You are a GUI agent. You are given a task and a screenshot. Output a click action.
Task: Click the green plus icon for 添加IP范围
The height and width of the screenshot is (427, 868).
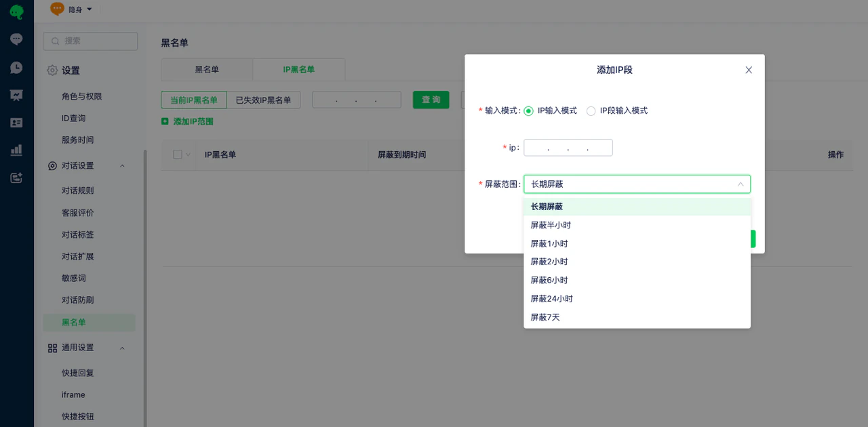click(165, 121)
